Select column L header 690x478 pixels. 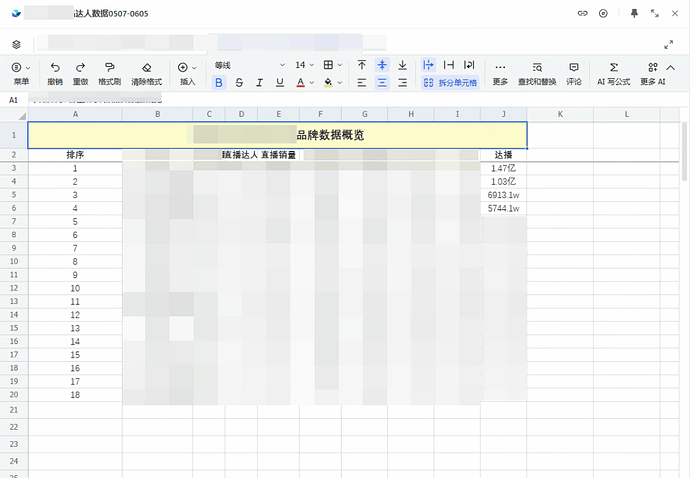click(x=627, y=114)
